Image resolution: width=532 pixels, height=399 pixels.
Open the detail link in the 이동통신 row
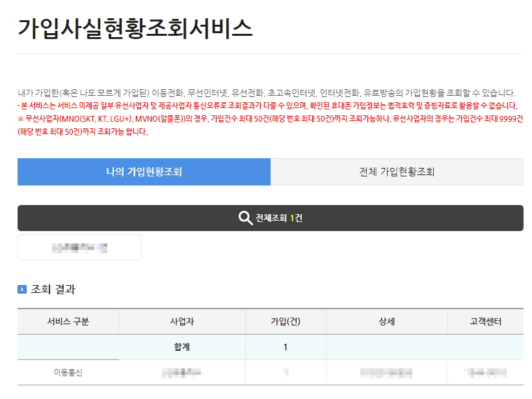pyautogui.click(x=386, y=372)
